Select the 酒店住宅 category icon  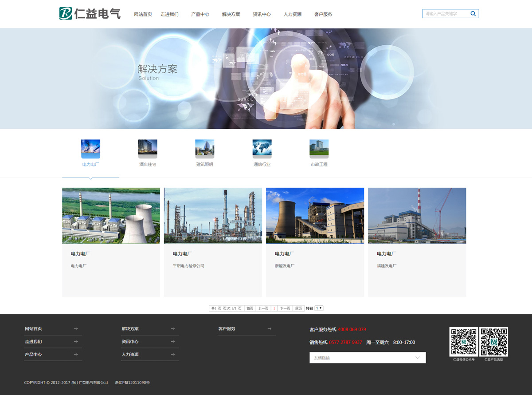148,149
